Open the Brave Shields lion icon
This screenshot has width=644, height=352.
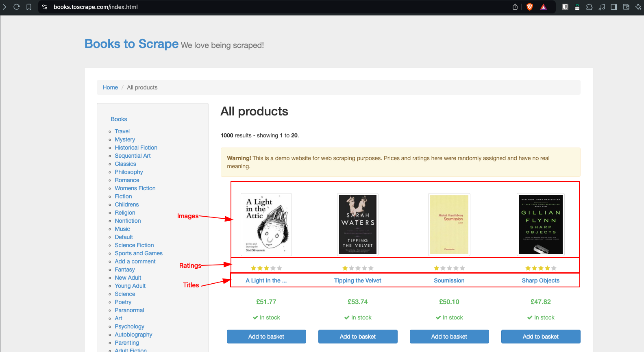coord(530,7)
